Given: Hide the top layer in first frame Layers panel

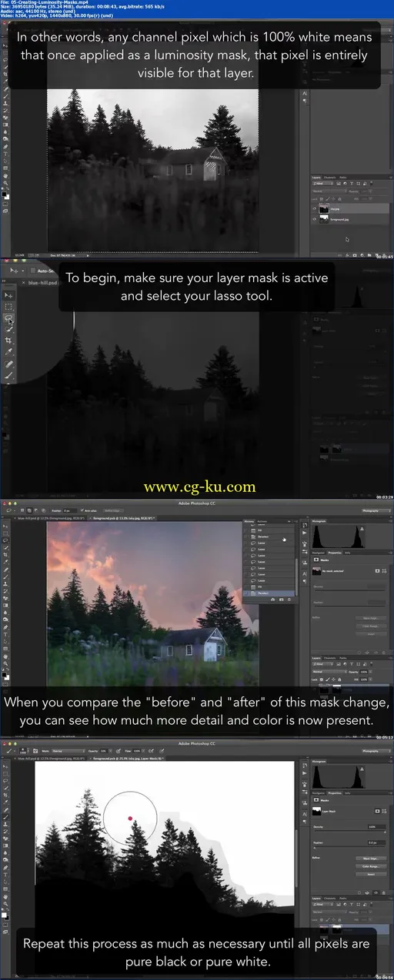Looking at the screenshot, I should (314, 208).
